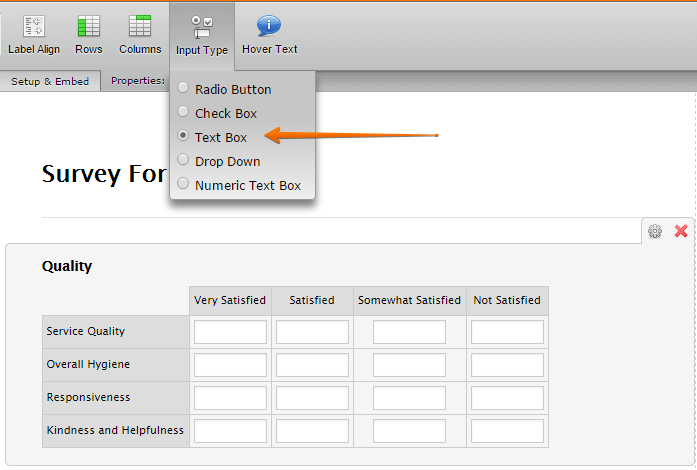This screenshot has width=697, height=470.
Task: Pick the Drop Down input type
Action: [x=183, y=161]
